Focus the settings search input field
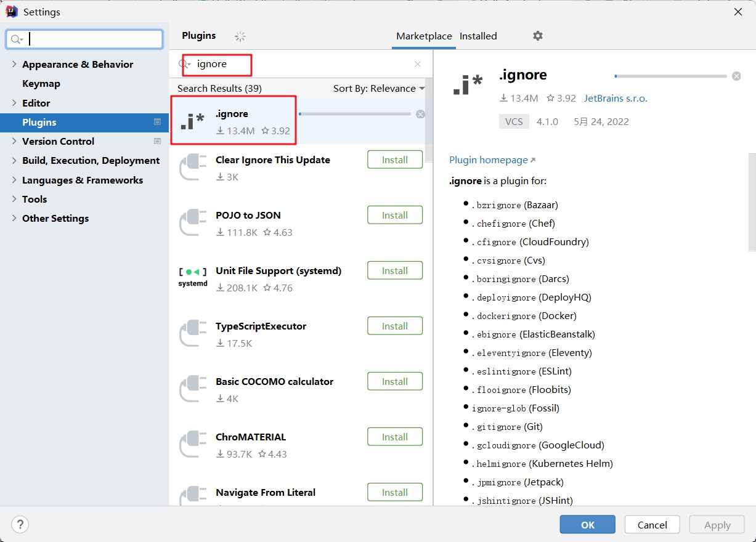Viewport: 756px width, 542px height. 84,39
